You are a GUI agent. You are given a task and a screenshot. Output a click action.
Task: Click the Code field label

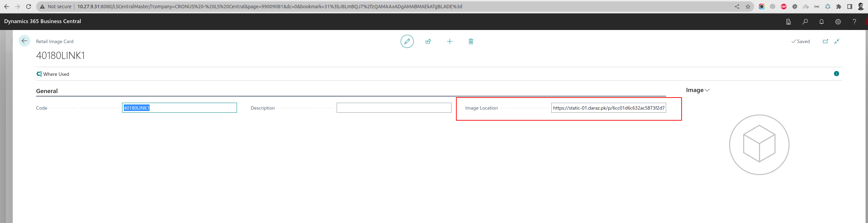[42, 108]
